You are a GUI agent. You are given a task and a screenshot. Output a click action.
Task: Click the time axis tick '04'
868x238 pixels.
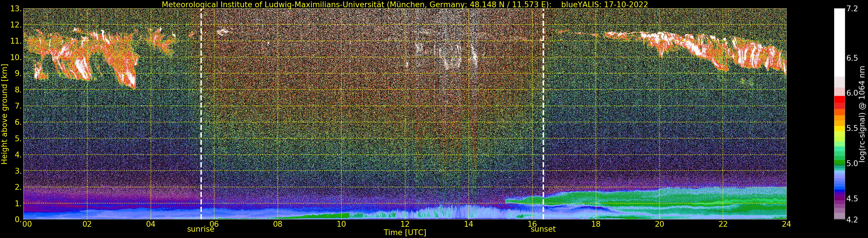pyautogui.click(x=151, y=224)
